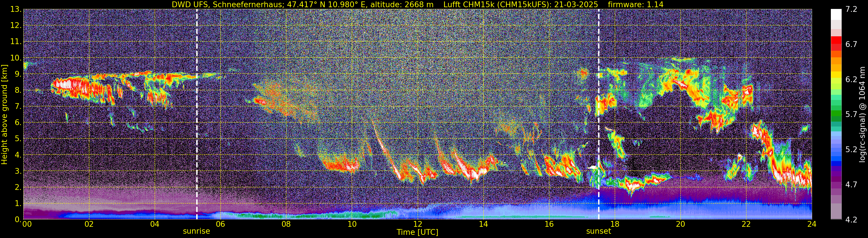Click the x-axis tick label '20'
Image resolution: width=868 pixels, height=238 pixels.
[x=680, y=224]
